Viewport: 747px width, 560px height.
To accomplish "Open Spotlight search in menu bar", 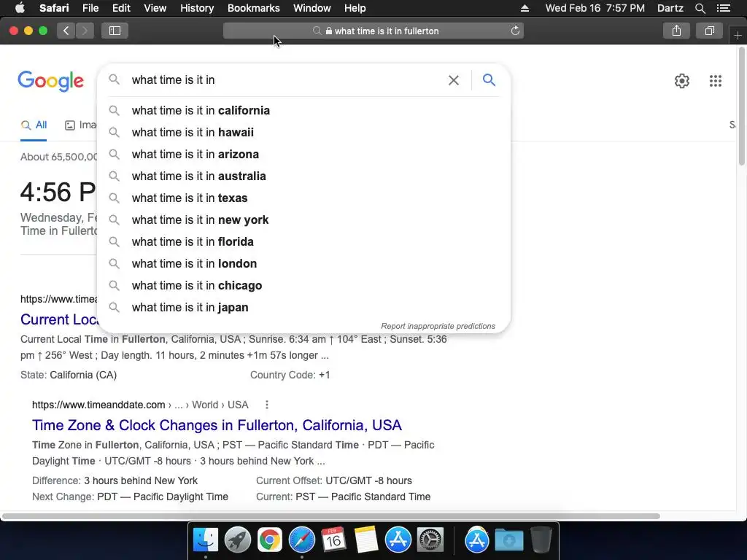I will coord(700,8).
